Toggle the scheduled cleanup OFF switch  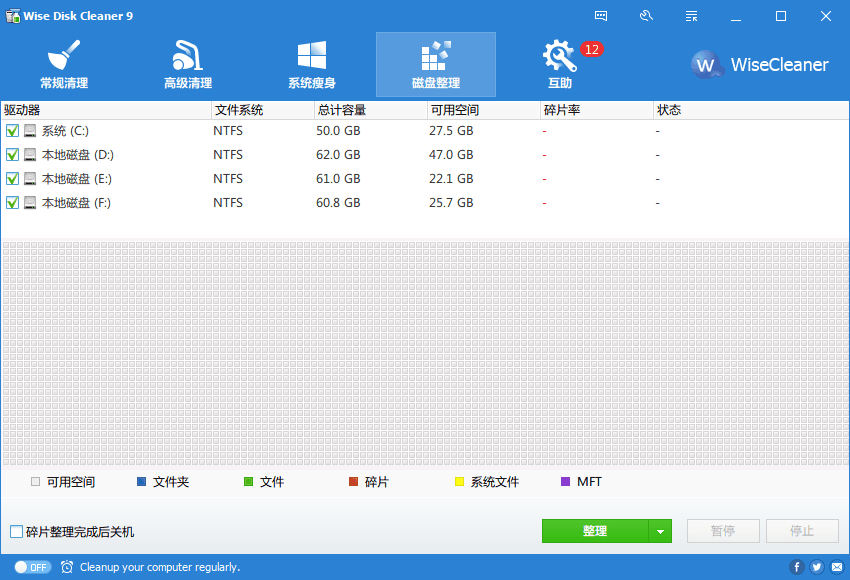pyautogui.click(x=35, y=567)
